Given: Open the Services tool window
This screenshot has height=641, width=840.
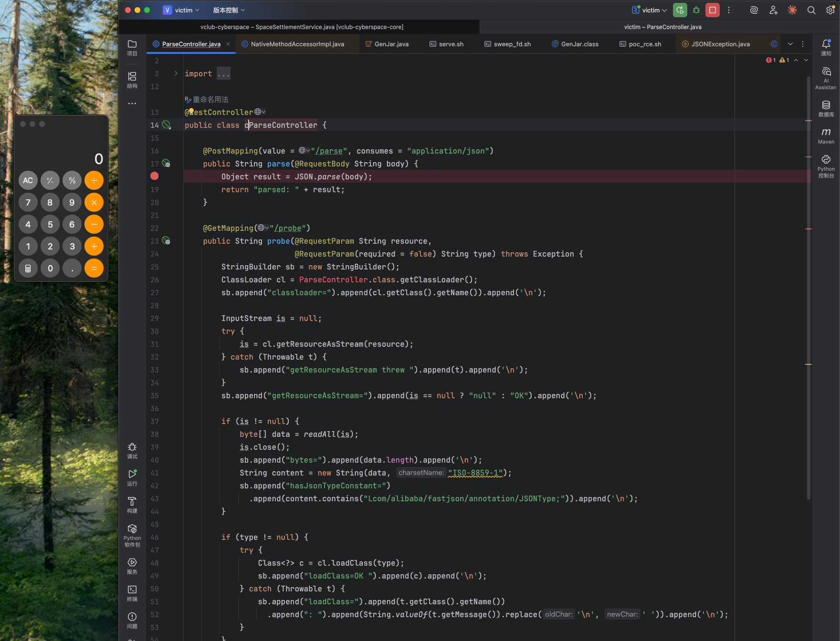Looking at the screenshot, I should (x=132, y=566).
